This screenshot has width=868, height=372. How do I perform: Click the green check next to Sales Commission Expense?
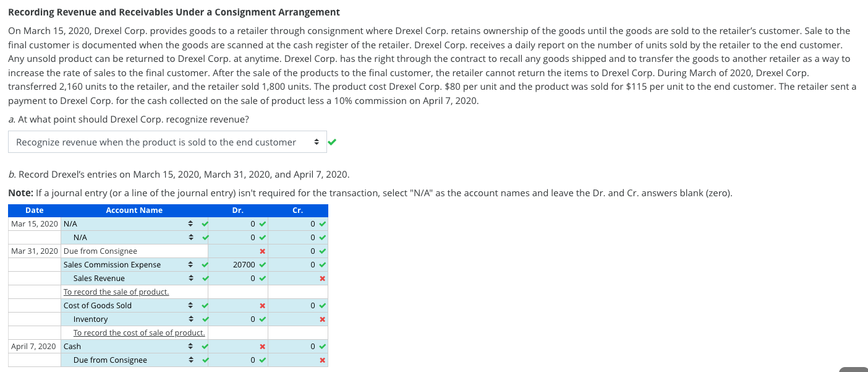click(x=205, y=264)
